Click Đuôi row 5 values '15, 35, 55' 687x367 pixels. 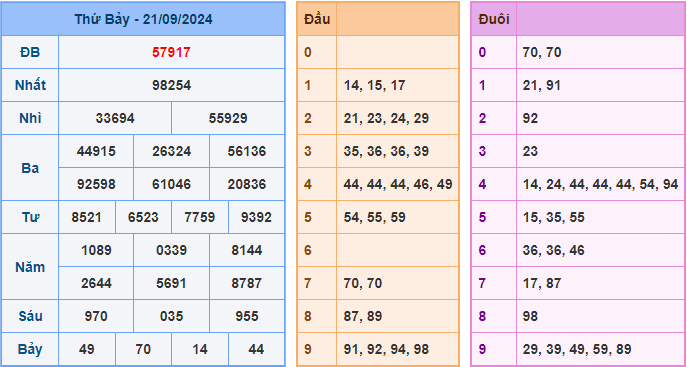point(553,217)
